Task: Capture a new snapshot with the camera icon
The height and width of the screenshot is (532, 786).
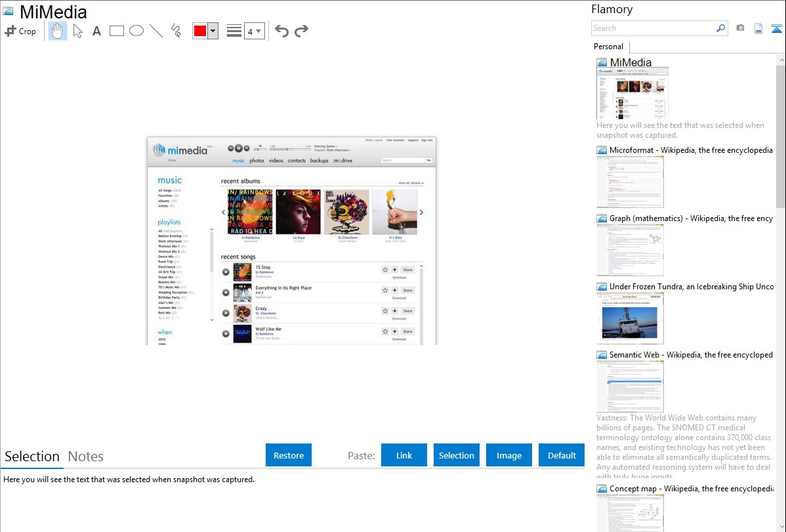Action: [x=740, y=28]
